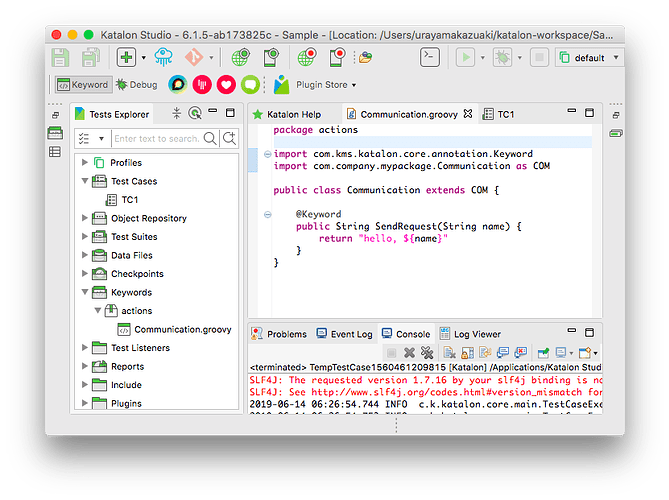Click the Clear Console page icon
Screen dimensions: 669x500
(x=449, y=353)
